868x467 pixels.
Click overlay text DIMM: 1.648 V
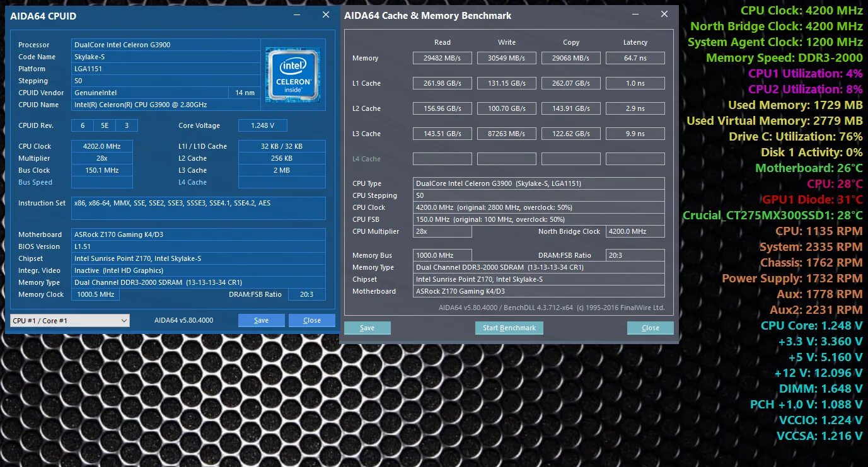coord(821,389)
